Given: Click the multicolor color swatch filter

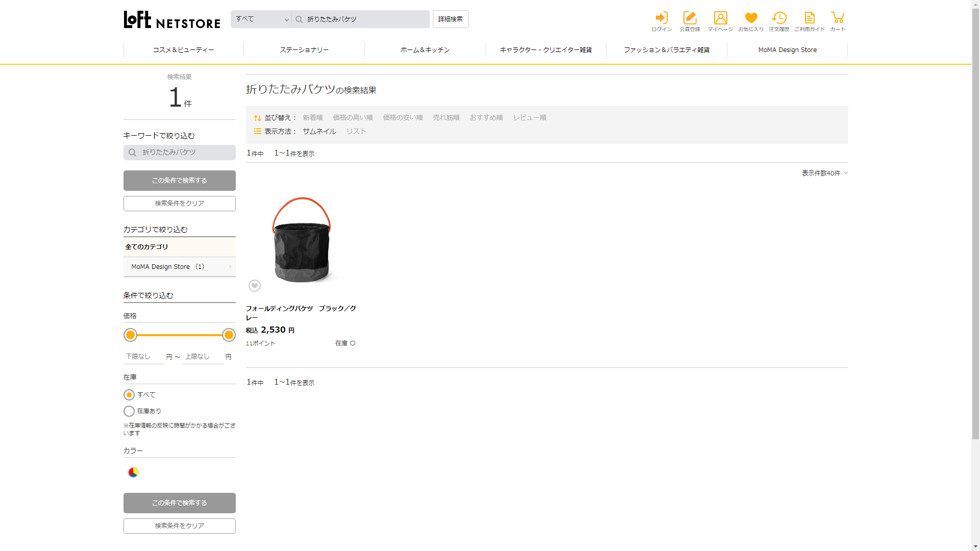Looking at the screenshot, I should click(133, 472).
